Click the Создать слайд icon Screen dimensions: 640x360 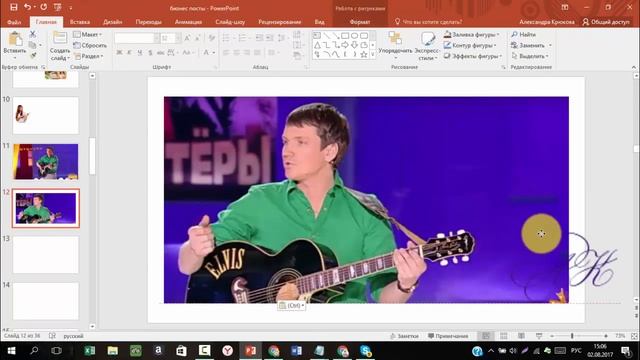[x=60, y=38]
